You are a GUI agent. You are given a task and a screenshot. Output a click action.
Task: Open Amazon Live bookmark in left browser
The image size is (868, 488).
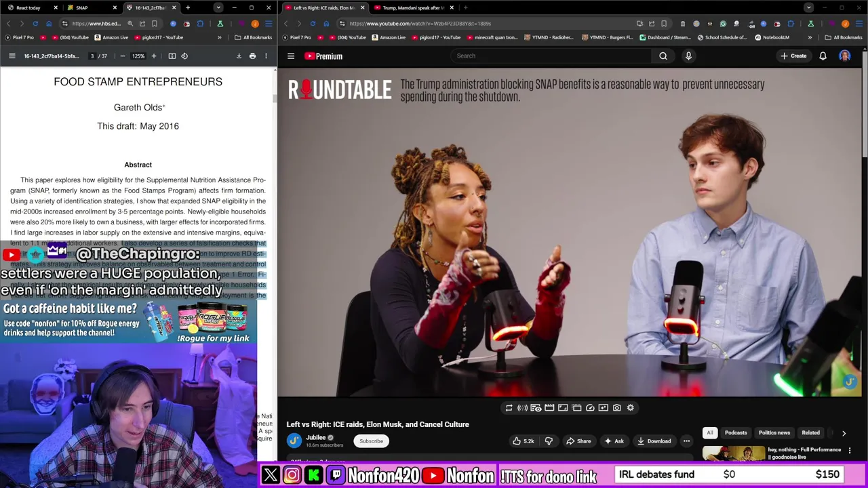pyautogui.click(x=111, y=37)
